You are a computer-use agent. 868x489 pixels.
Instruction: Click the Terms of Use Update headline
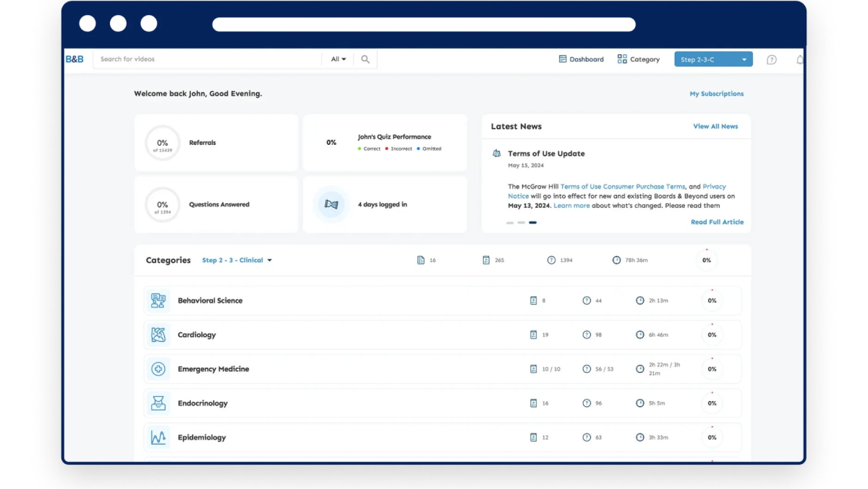pyautogui.click(x=546, y=154)
